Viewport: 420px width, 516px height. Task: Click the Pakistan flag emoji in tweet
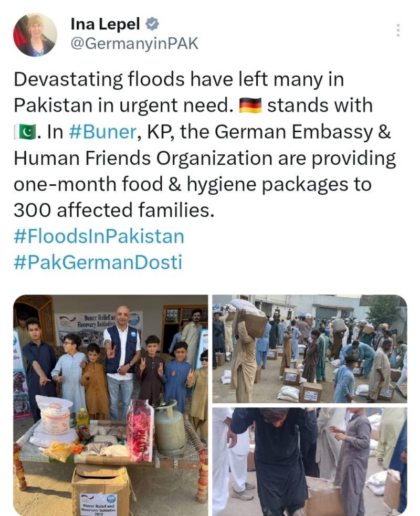pyautogui.click(x=25, y=132)
